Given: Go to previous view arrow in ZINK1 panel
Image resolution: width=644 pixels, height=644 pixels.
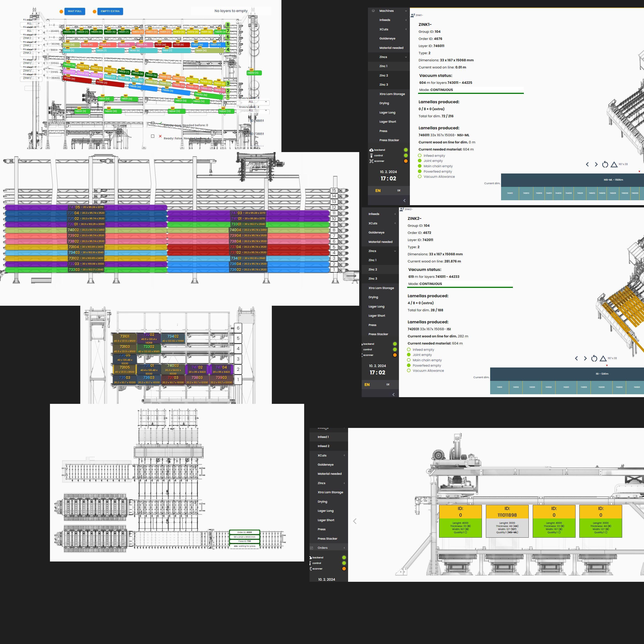Looking at the screenshot, I should coord(587,164).
